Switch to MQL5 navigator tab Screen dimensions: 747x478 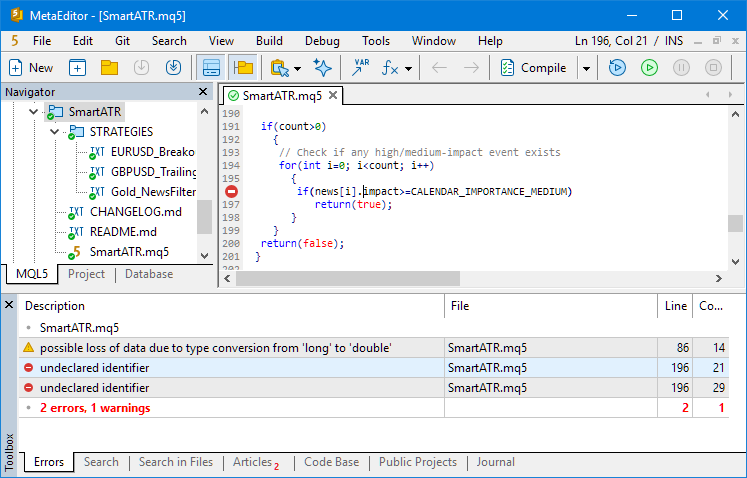pyautogui.click(x=32, y=274)
